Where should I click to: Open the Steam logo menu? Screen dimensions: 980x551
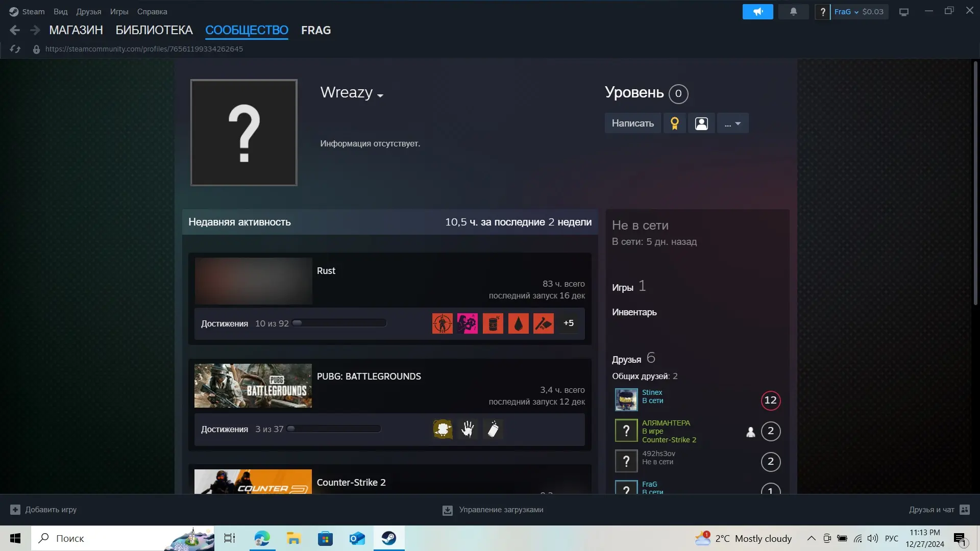point(26,11)
